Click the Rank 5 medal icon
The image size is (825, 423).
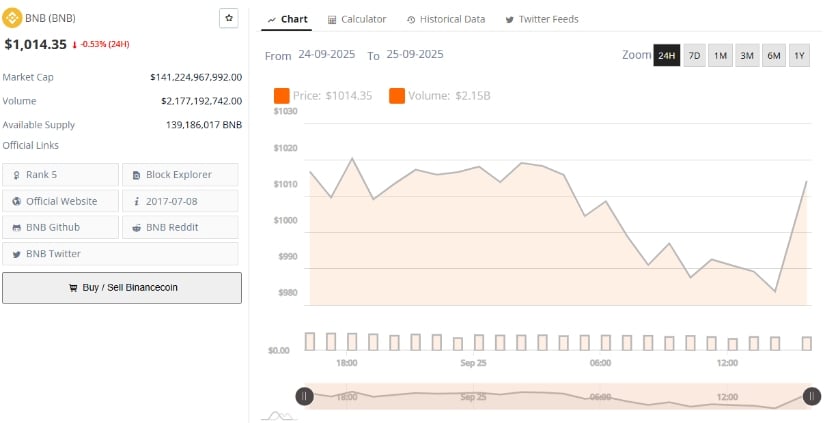[17, 175]
